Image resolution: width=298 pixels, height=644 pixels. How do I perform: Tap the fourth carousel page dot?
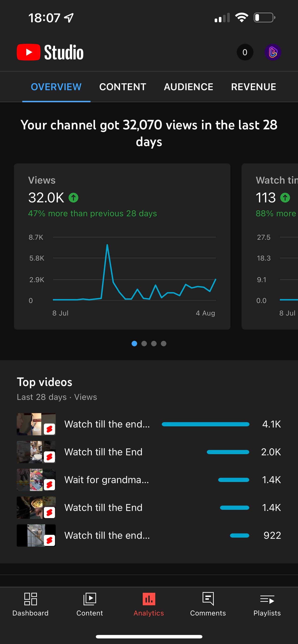pyautogui.click(x=164, y=344)
